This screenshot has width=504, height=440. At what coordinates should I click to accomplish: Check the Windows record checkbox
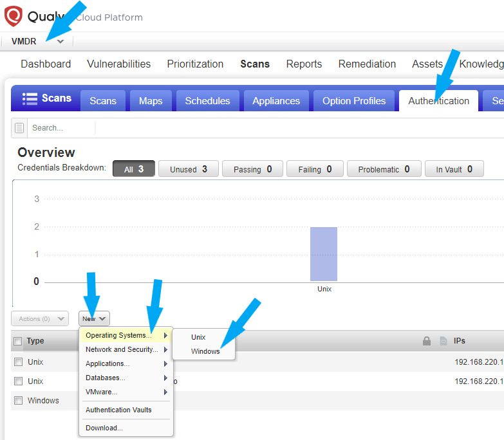coord(18,401)
